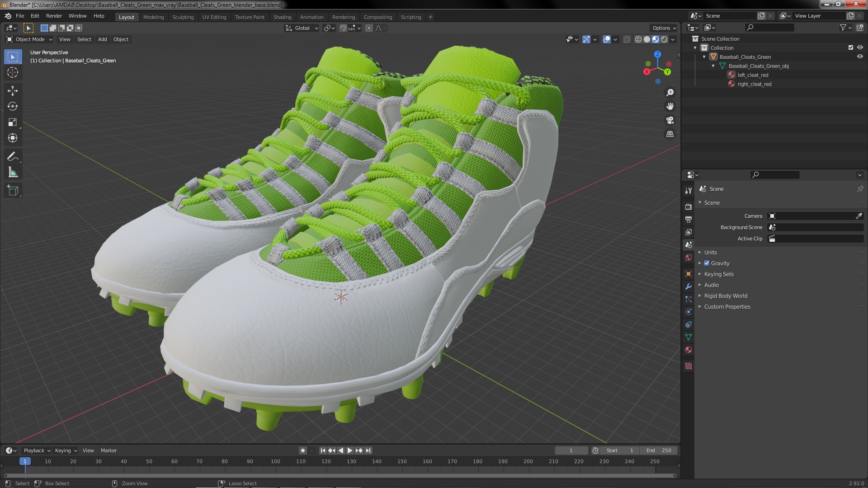This screenshot has width=868, height=488.
Task: Collapse Baseball_Cleats_Green_obj tree item
Action: coord(713,66)
